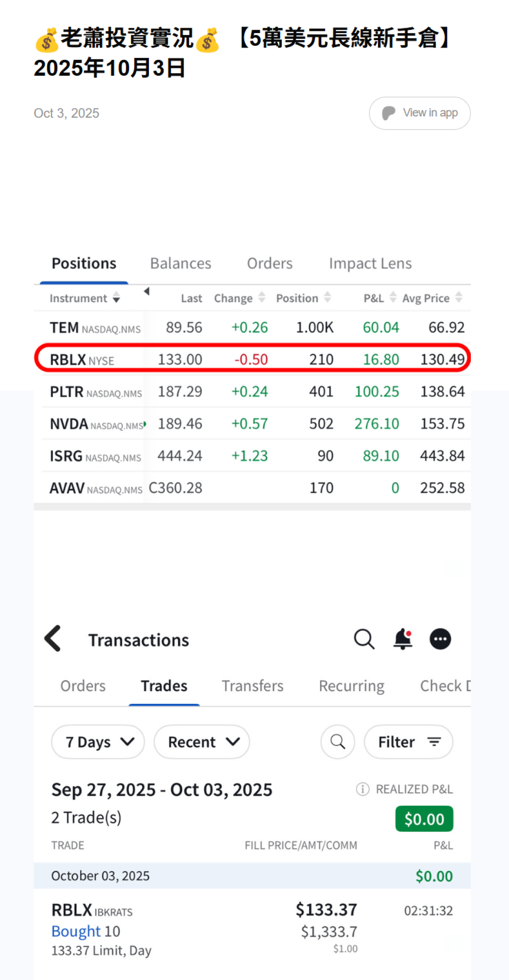Screen dimensions: 509x980
Task: Switch to the Balances tab
Action: [181, 264]
